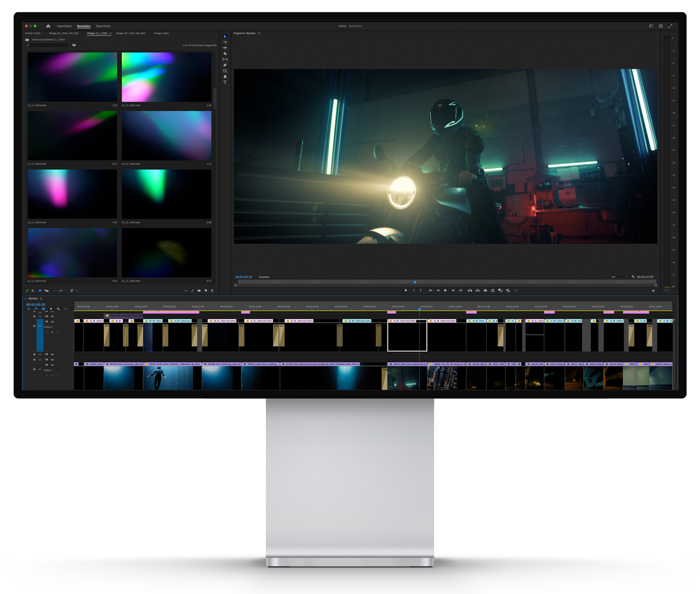Click the mark in button
The image size is (700, 594).
(x=414, y=291)
